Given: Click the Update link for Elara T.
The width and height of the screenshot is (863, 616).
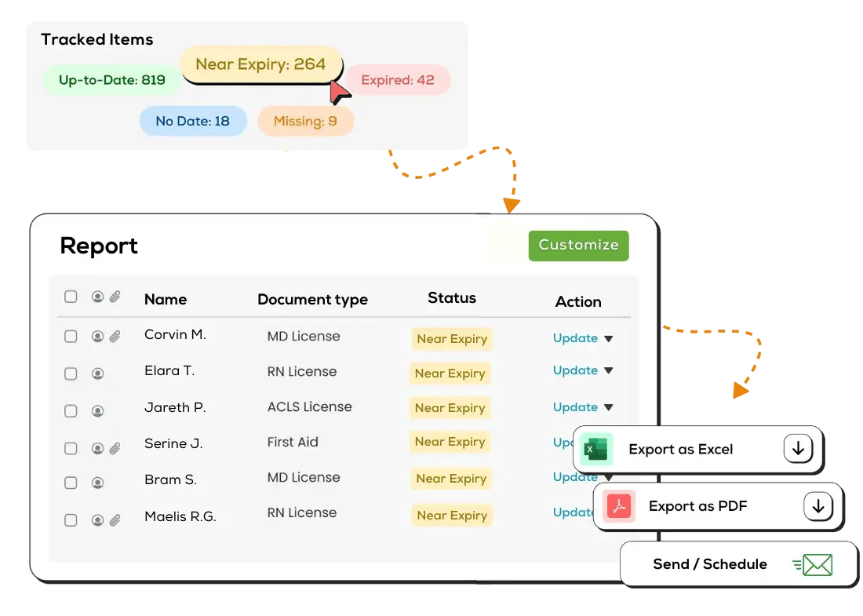Looking at the screenshot, I should pos(575,370).
